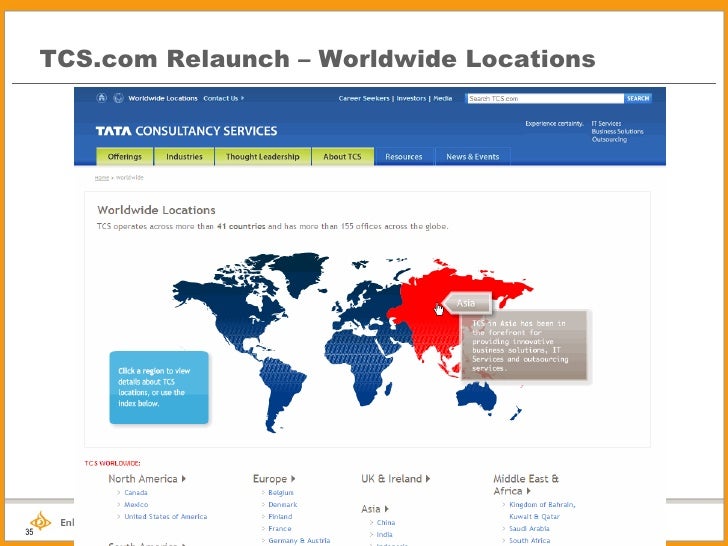Select the Thought Leadership tab
Viewport: 728px width, 546px height.
(262, 156)
